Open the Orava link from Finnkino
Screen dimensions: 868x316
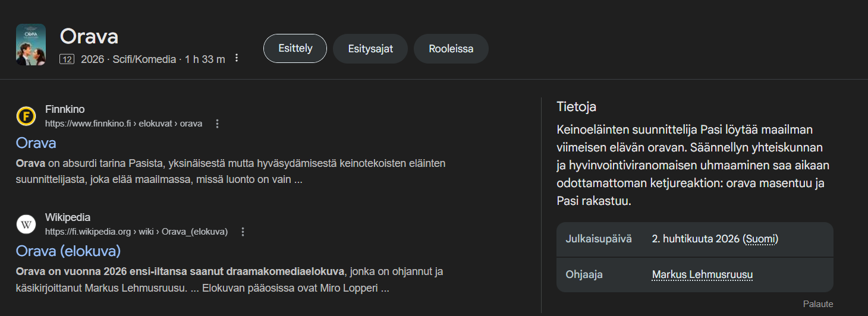pos(36,143)
